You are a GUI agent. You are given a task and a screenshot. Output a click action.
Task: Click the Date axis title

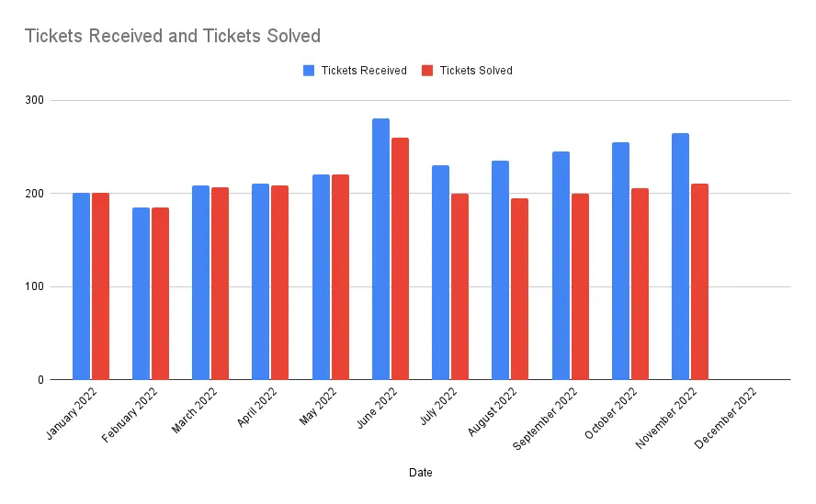coord(421,473)
